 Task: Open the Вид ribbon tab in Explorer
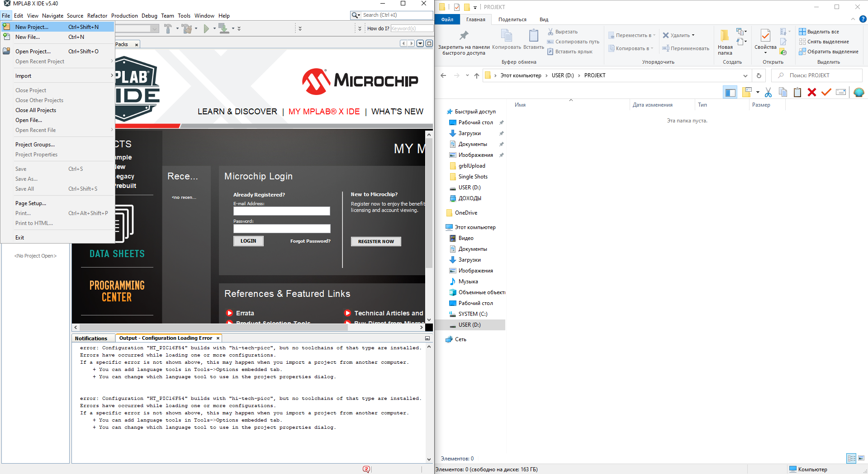click(x=544, y=20)
